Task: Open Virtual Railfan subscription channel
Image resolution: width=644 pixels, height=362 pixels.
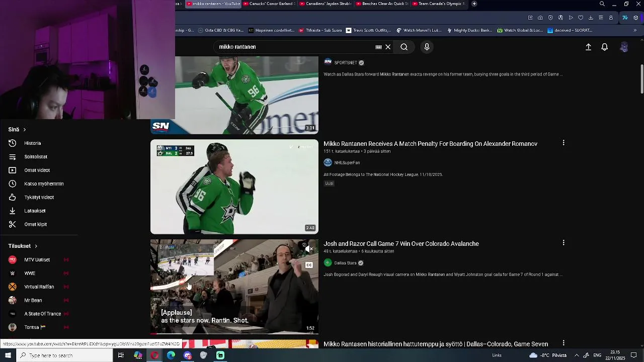Action: [39, 287]
